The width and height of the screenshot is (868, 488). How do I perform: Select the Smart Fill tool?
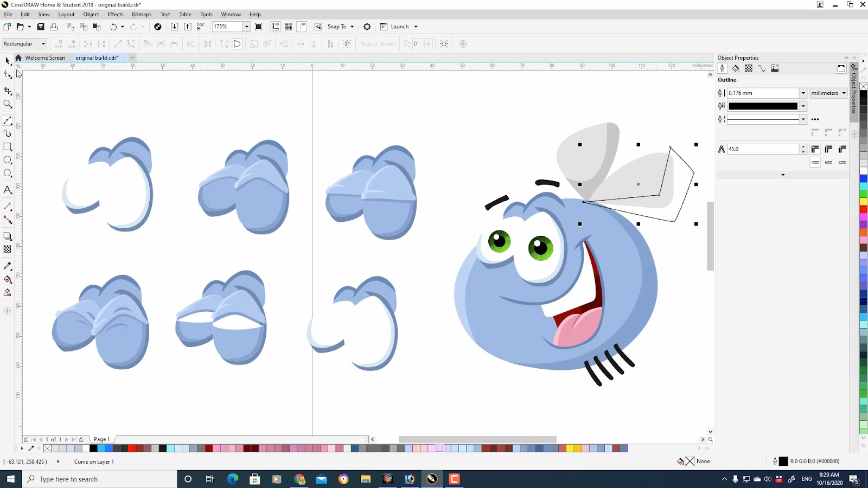click(8, 292)
